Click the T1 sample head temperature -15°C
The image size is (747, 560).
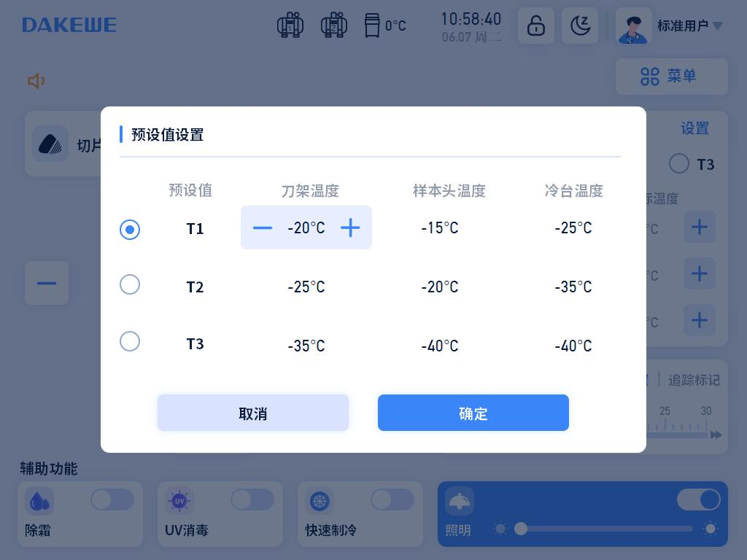[x=440, y=228]
